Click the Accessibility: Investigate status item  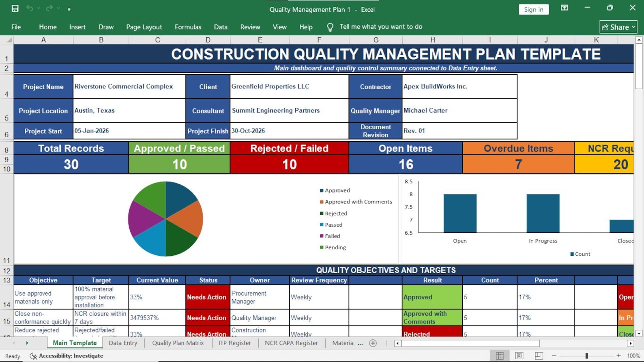[x=67, y=356]
